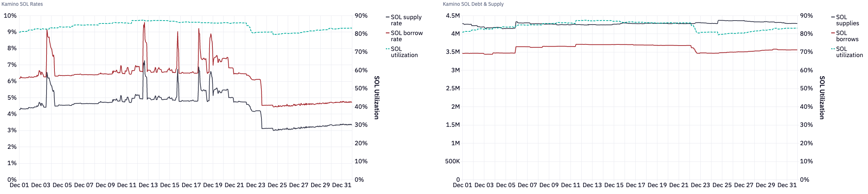This screenshot has height=194, width=868.
Task: Click the SOL Utilization axis title on the Debt & Supply chart
Action: tap(822, 98)
